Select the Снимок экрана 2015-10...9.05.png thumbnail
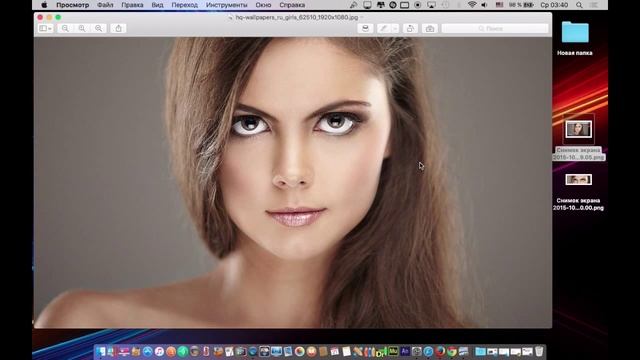 [578, 129]
